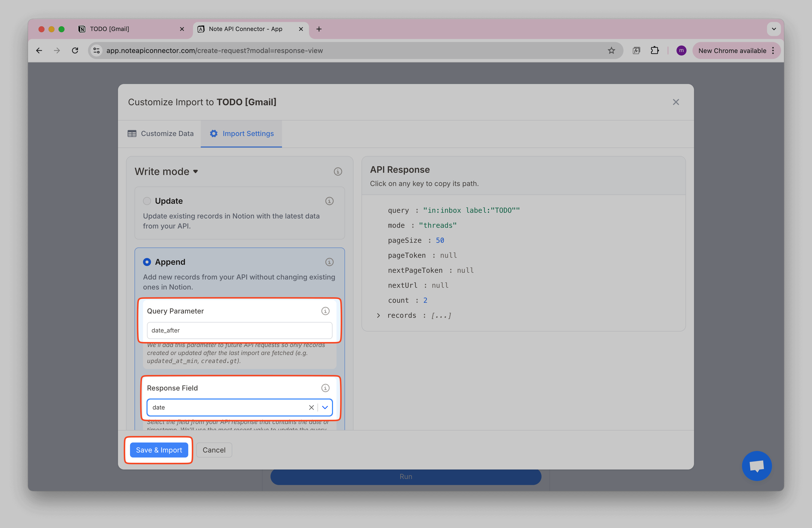
Task: Reload the current page
Action: pyautogui.click(x=75, y=50)
